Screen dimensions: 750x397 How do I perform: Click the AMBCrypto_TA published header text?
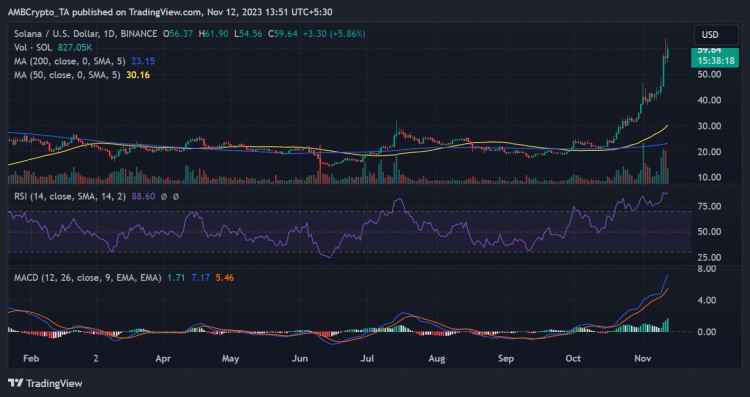pos(170,12)
